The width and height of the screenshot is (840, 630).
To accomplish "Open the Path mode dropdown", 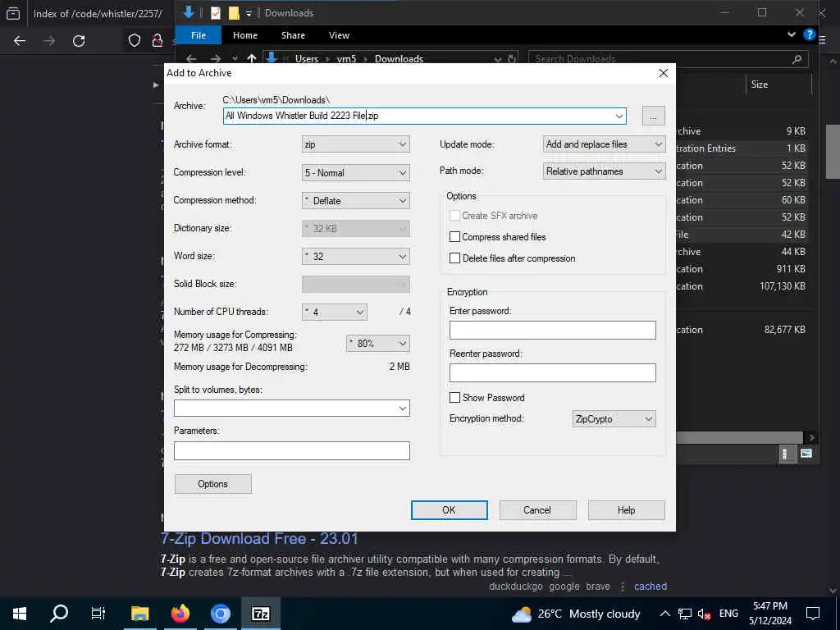I will (x=605, y=171).
